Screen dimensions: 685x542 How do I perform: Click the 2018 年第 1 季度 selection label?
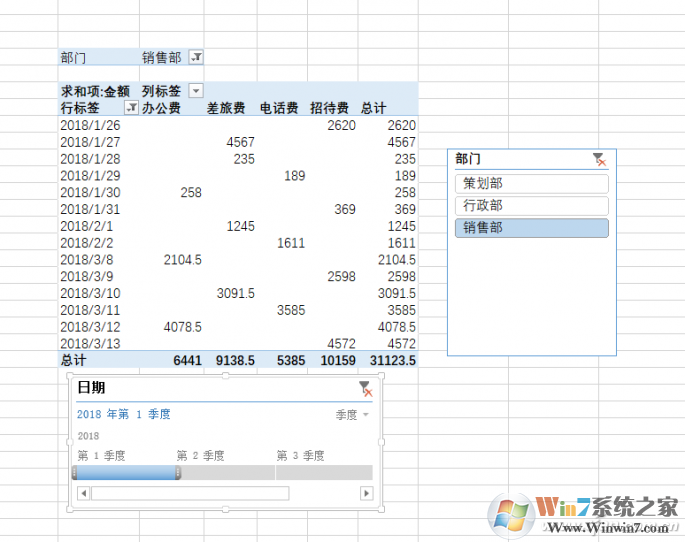click(124, 414)
